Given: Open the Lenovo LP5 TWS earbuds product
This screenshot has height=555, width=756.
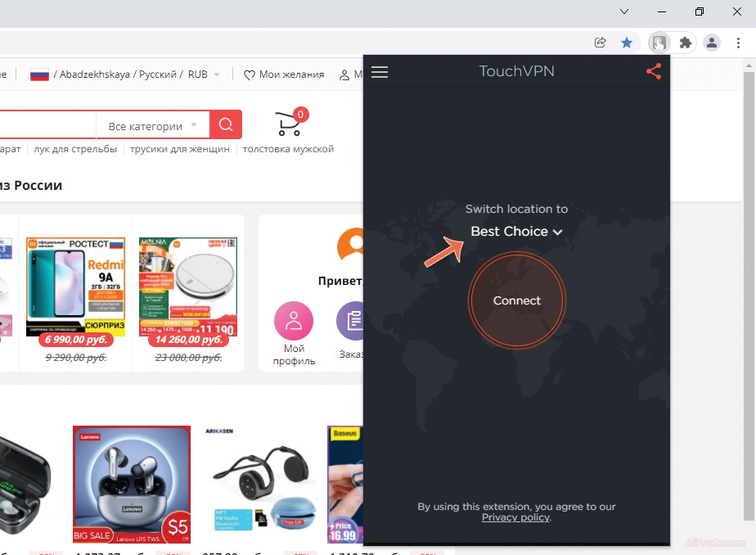Looking at the screenshot, I should coord(132,484).
